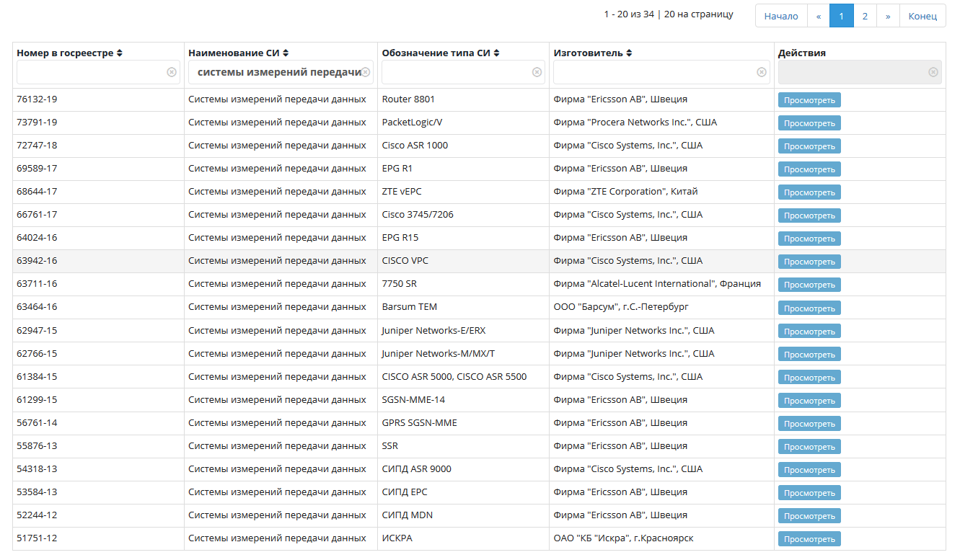This screenshot has width=960, height=560.
Task: View details for Router 8801 entry
Action: [809, 100]
